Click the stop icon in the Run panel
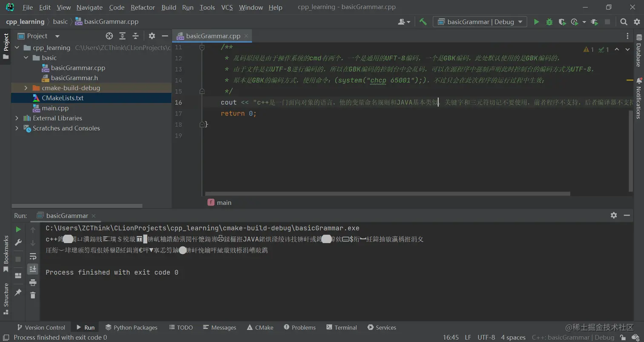This screenshot has height=342, width=644. point(18,259)
